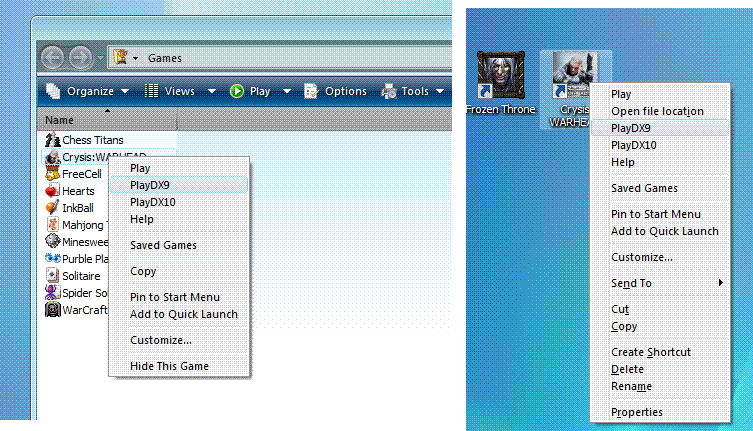Expand the Views dropdown arrow

pos(212,91)
